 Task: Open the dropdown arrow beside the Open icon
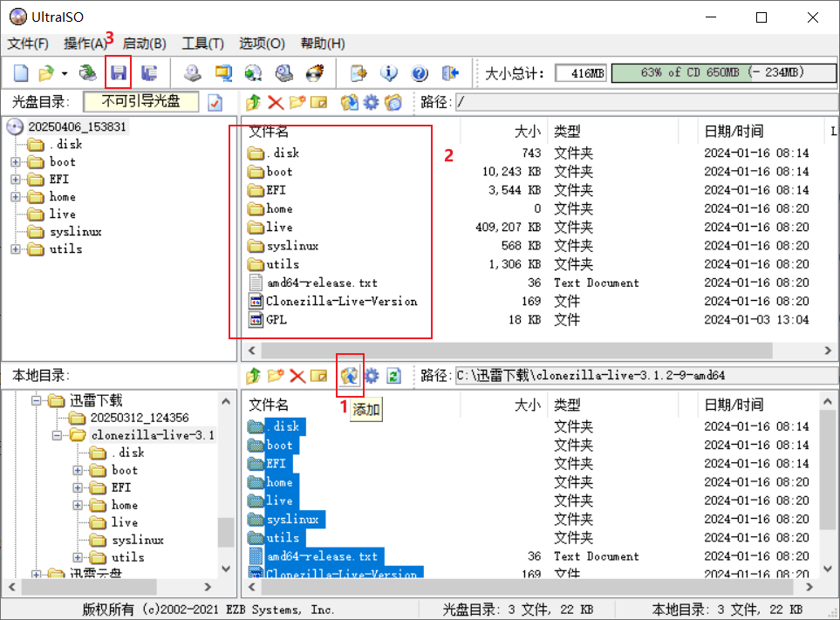tap(65, 73)
